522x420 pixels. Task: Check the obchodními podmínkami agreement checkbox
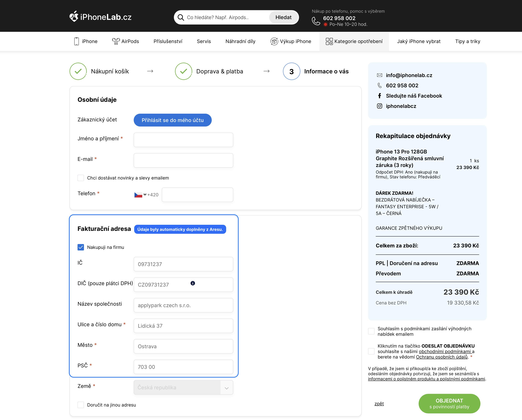coord(371,351)
